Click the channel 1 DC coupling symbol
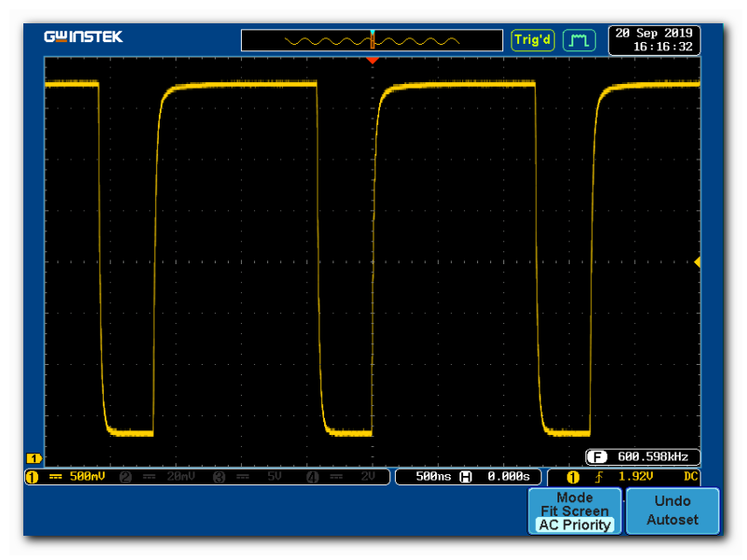This screenshot has width=747, height=560. coord(56,477)
